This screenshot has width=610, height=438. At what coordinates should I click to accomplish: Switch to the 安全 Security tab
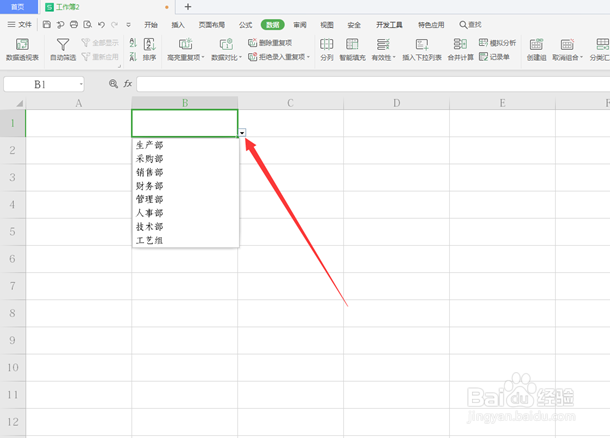coord(354,25)
